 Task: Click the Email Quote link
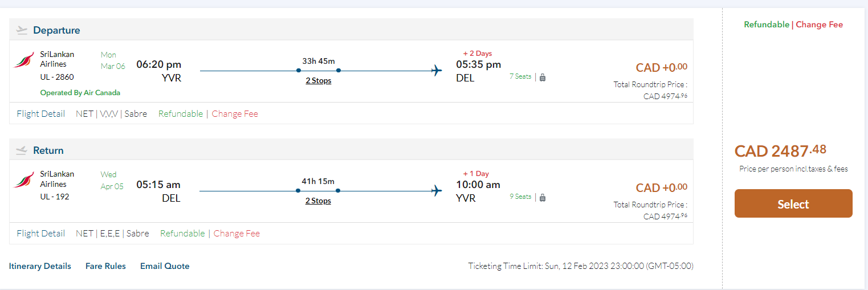165,266
